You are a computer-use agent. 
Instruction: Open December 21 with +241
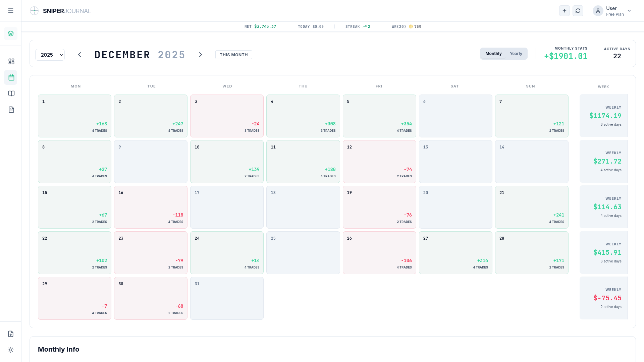[532, 207]
